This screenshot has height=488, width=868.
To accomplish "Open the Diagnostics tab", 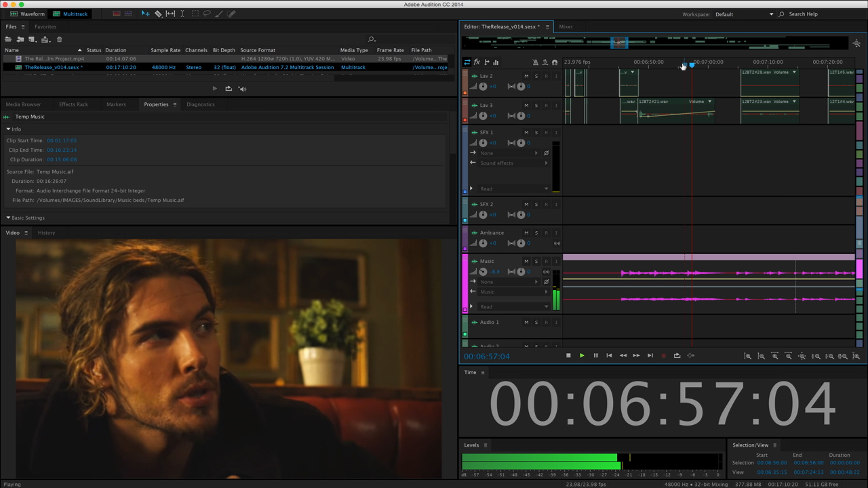I will pyautogui.click(x=201, y=104).
